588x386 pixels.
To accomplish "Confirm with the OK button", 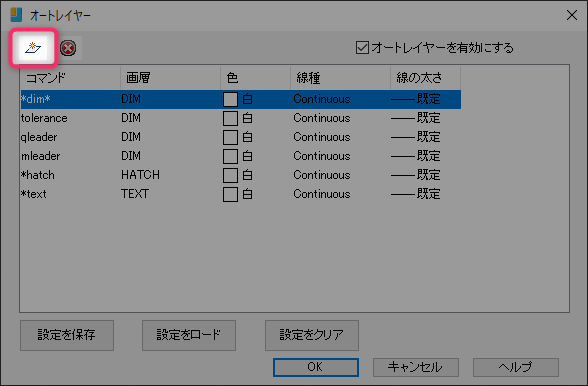I will [x=316, y=367].
